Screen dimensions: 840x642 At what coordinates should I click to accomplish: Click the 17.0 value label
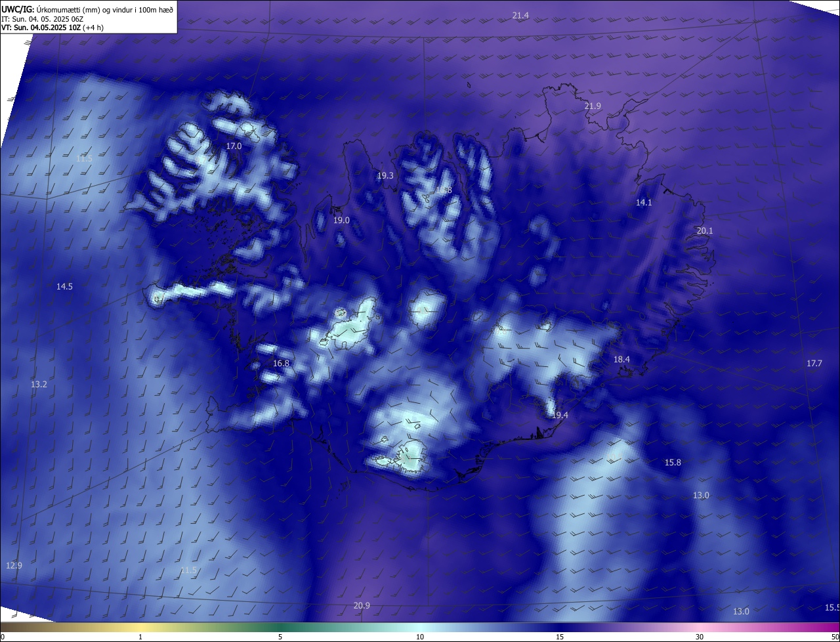pos(234,146)
